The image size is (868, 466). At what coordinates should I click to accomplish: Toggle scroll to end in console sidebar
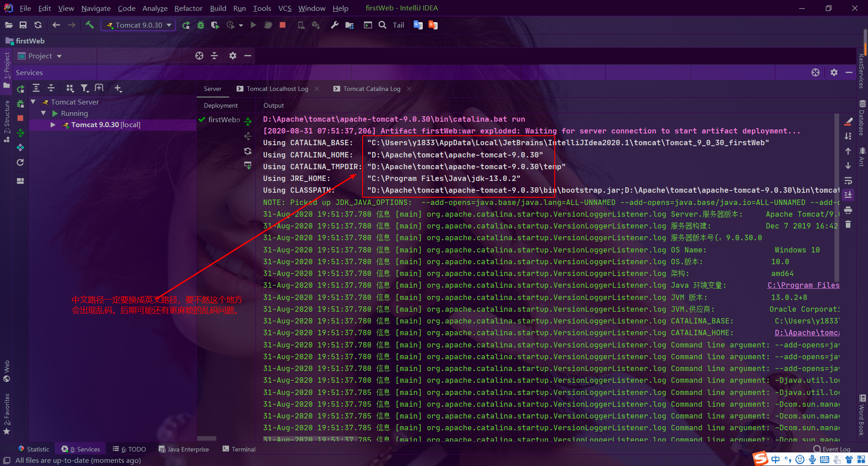tap(848, 195)
